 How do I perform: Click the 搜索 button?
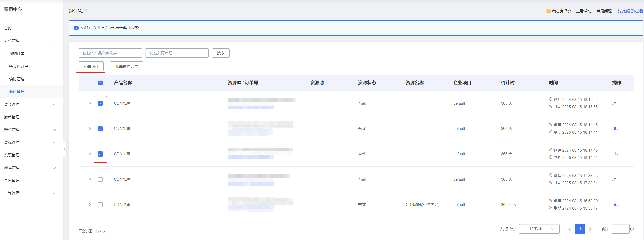[221, 53]
